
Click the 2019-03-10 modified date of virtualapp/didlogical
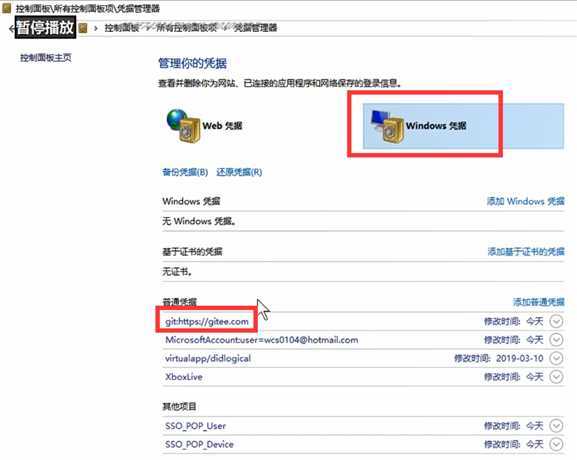pyautogui.click(x=520, y=358)
